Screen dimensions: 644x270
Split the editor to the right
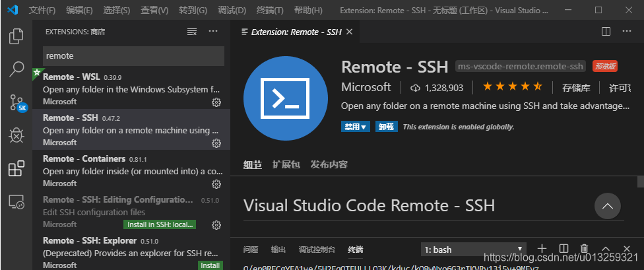606,31
